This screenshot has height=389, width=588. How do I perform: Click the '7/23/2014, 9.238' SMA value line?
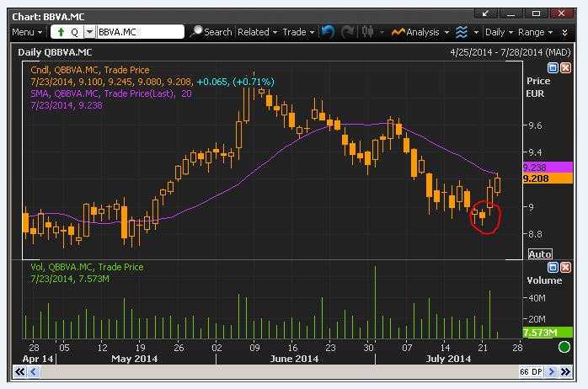[67, 105]
